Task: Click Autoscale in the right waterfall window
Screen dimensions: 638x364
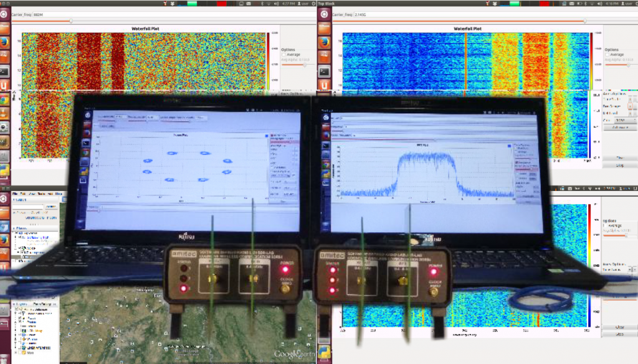Action: point(621,128)
